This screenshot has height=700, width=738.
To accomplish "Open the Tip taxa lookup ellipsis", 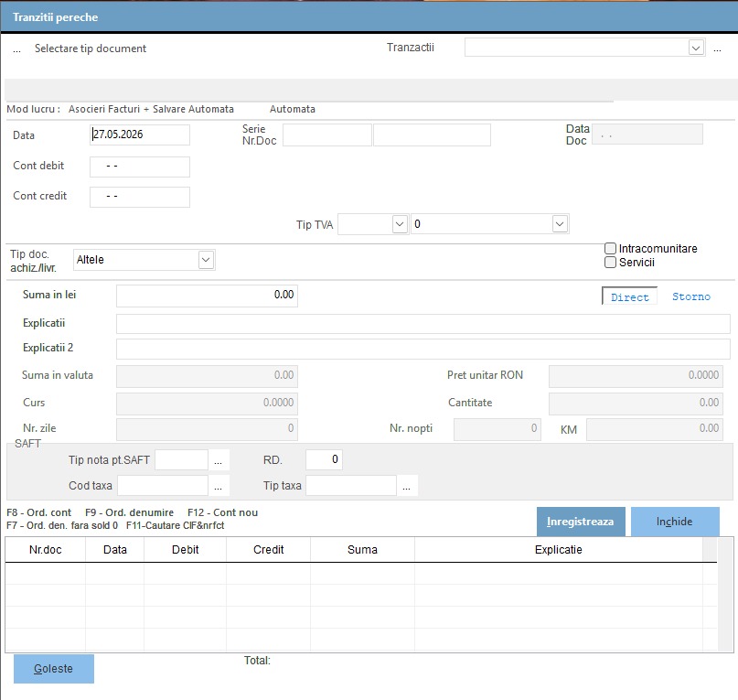I will tap(407, 486).
